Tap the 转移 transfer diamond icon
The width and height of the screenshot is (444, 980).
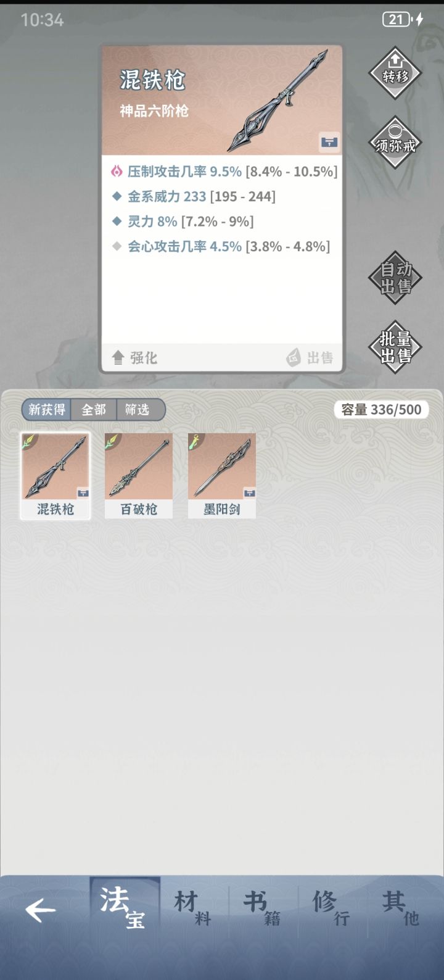pos(395,73)
